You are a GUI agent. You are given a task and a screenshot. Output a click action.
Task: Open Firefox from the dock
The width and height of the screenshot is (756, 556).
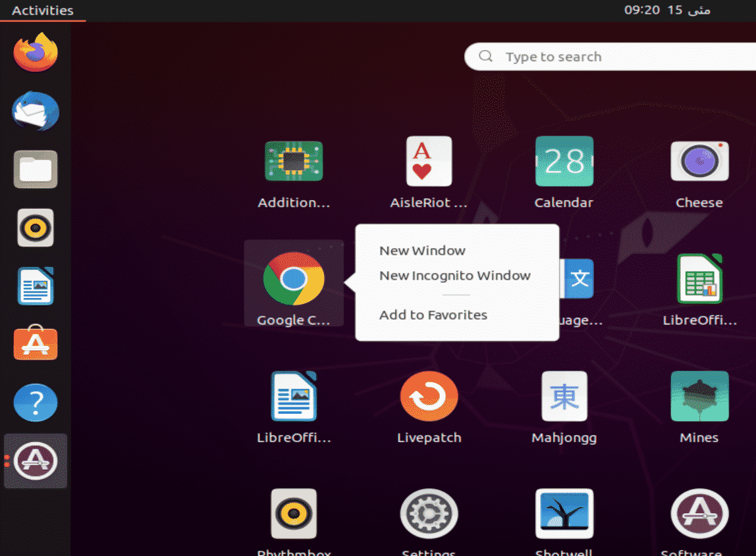[36, 53]
